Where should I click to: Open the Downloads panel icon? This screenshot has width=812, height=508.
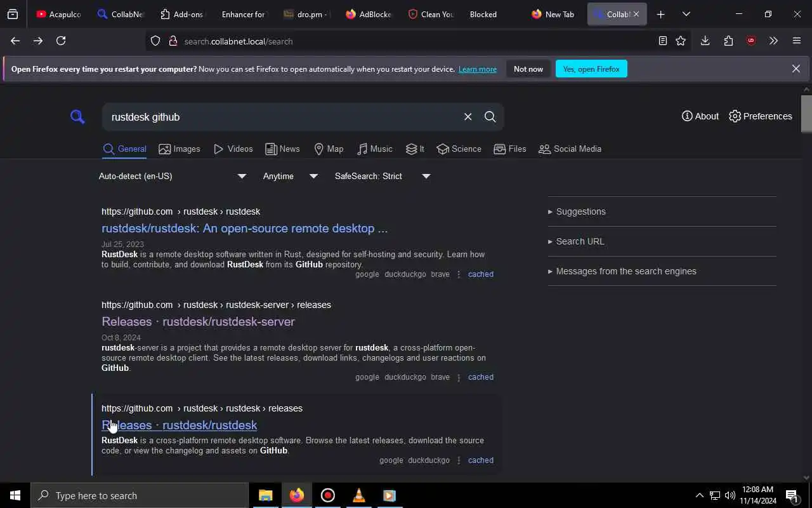705,41
